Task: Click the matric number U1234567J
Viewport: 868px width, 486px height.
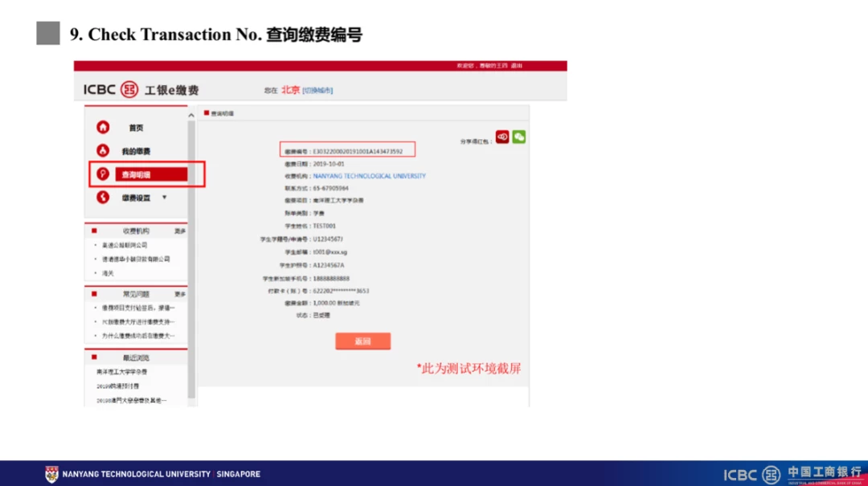Action: (x=328, y=239)
